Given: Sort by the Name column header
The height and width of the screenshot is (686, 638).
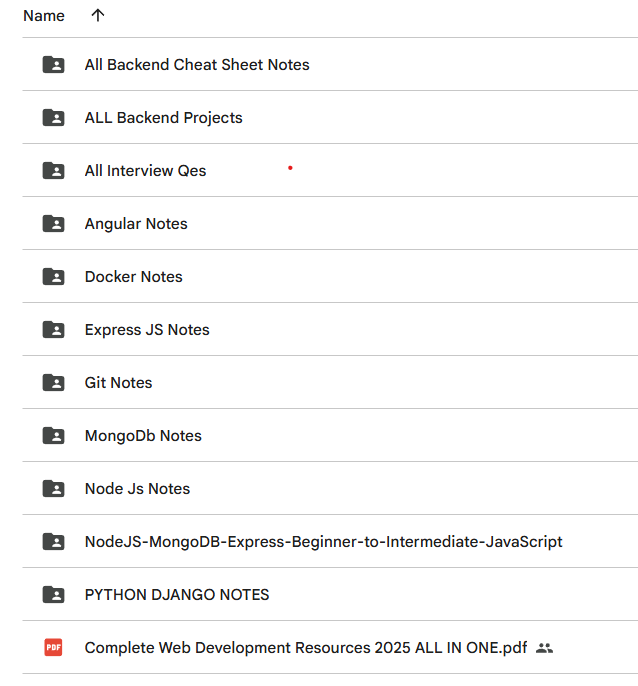Looking at the screenshot, I should pos(44,16).
